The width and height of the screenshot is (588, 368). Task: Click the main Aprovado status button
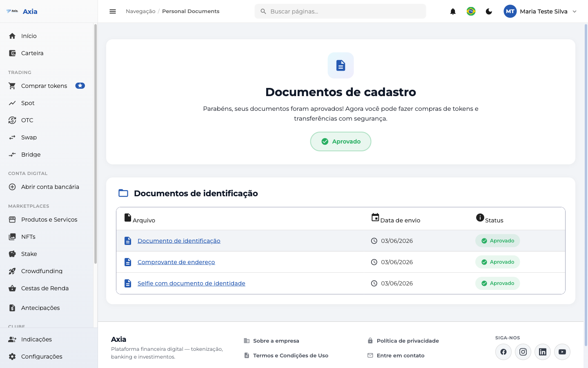click(x=341, y=141)
